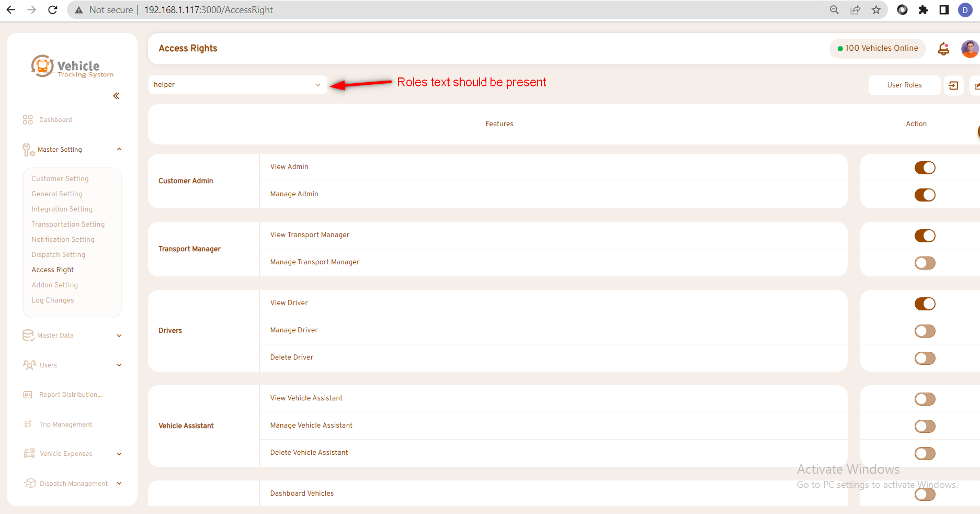Open the user profile avatar

pos(969,49)
